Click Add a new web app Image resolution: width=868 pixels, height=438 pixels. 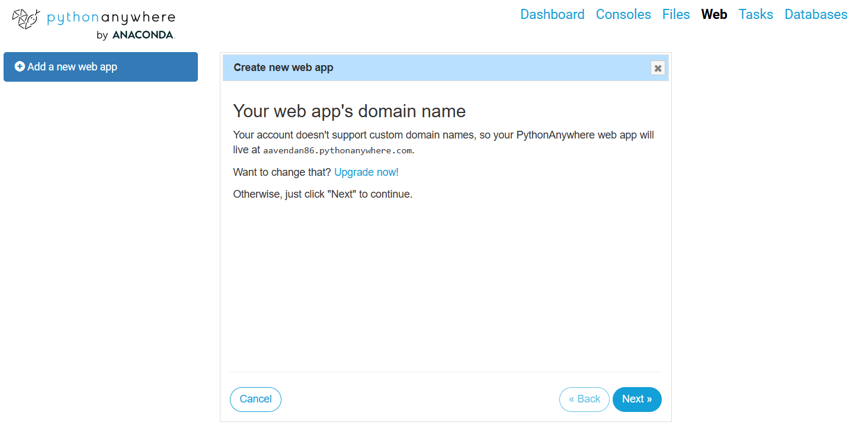[x=101, y=67]
